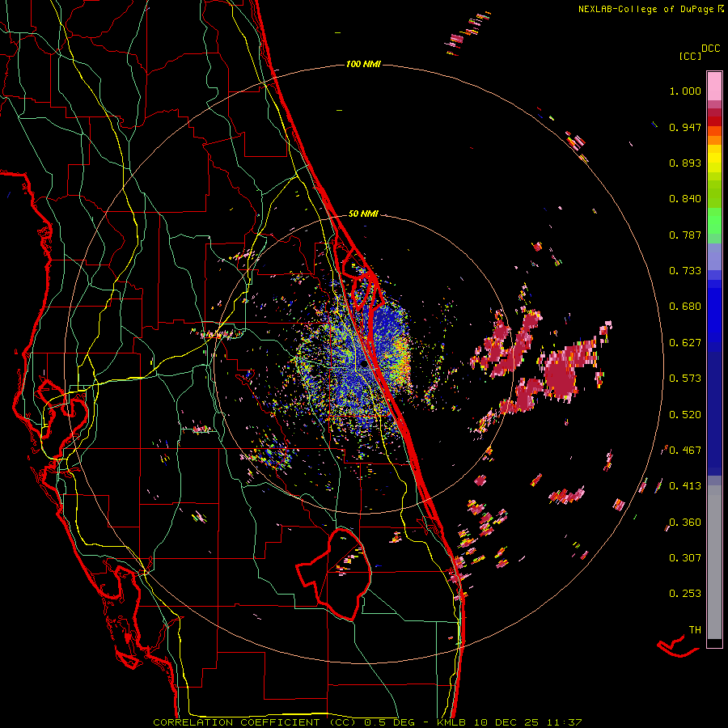This screenshot has height=728, width=728.
Task: Click the 0.253 legend value
Action: (x=685, y=594)
